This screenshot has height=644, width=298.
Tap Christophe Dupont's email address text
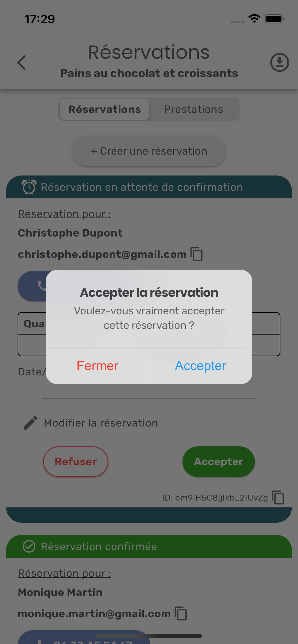click(102, 254)
